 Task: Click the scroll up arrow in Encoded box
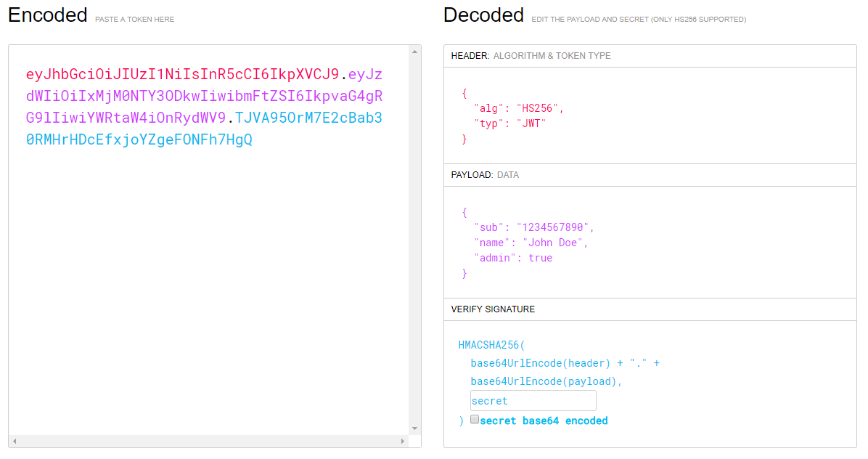pos(415,52)
